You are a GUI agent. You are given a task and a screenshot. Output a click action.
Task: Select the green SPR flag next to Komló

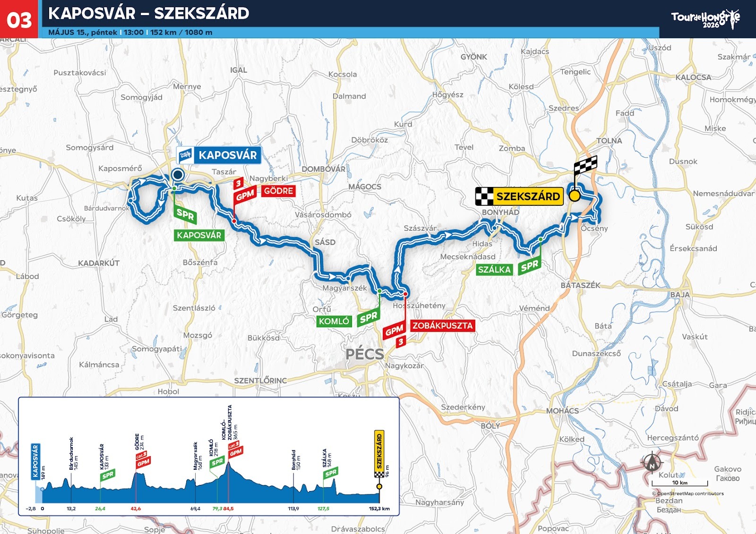(369, 317)
